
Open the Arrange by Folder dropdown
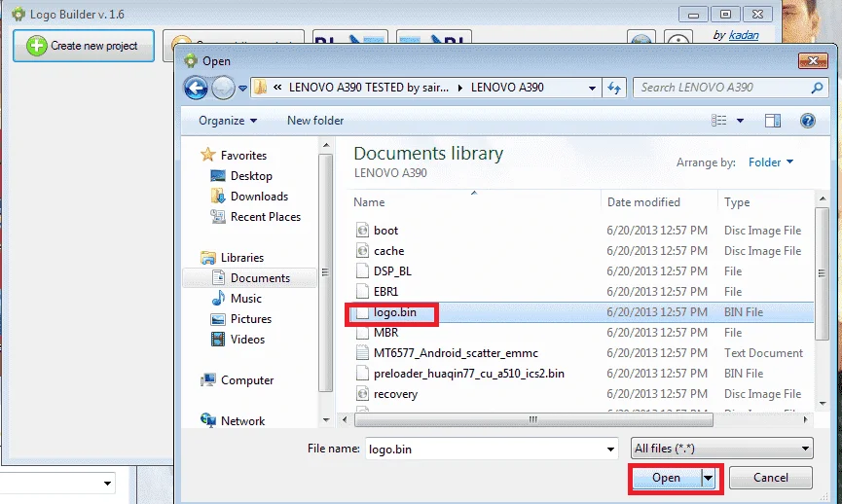(x=771, y=162)
